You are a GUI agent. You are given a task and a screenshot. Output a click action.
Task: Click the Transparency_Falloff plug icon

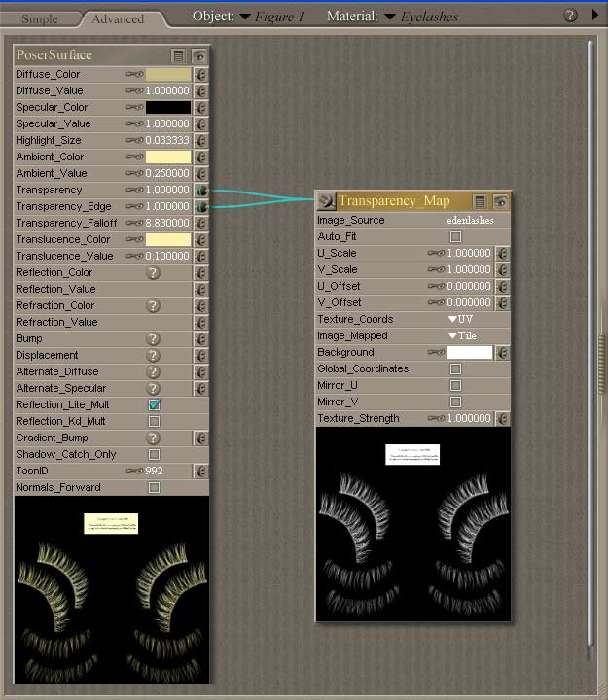pos(201,223)
